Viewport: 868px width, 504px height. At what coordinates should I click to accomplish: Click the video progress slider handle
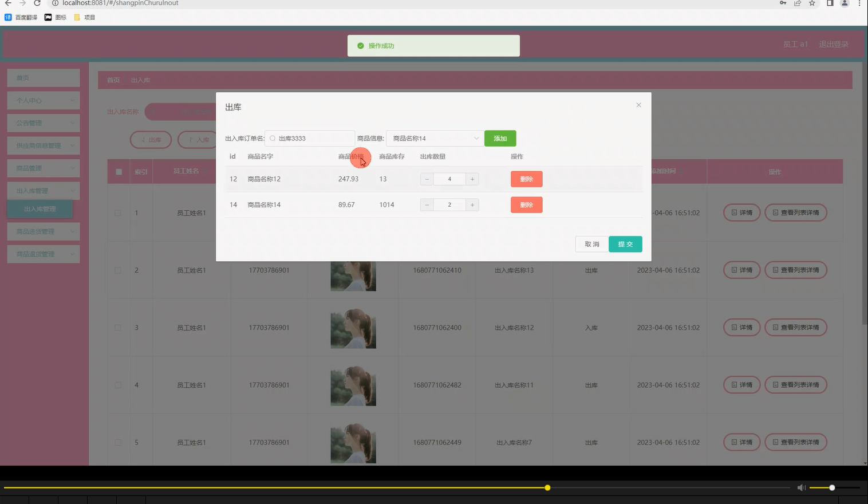[547, 488]
